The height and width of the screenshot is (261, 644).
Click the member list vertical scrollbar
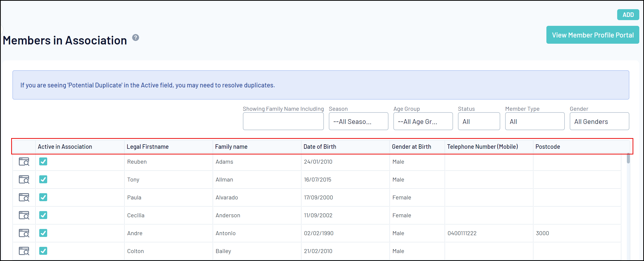(628, 158)
